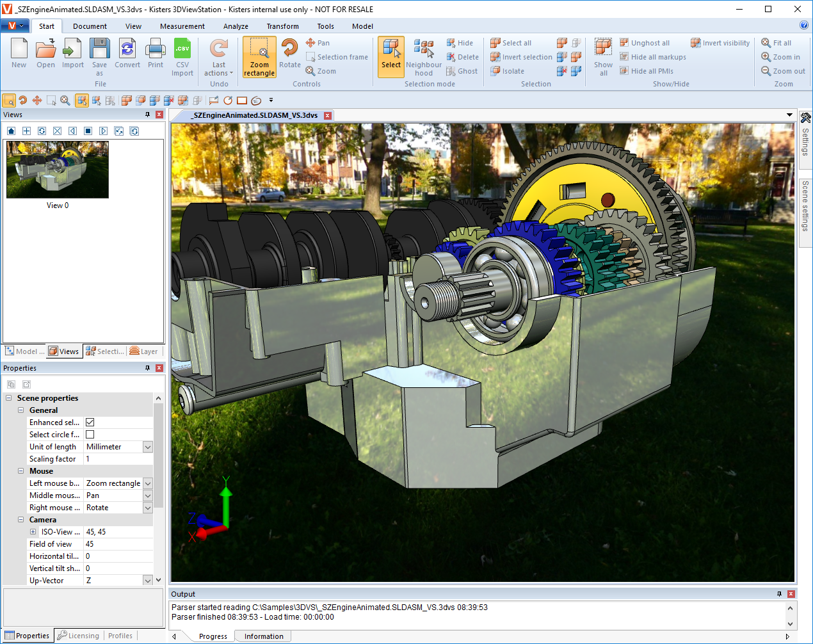This screenshot has width=813, height=644.
Task: Open the Measurement ribbon tab
Action: [x=182, y=26]
